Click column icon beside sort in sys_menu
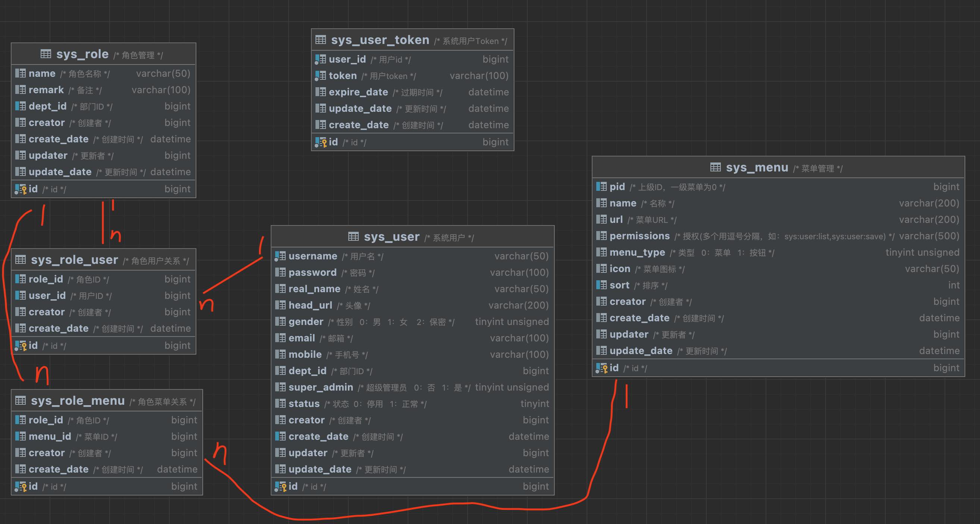The image size is (980, 524). tap(601, 285)
